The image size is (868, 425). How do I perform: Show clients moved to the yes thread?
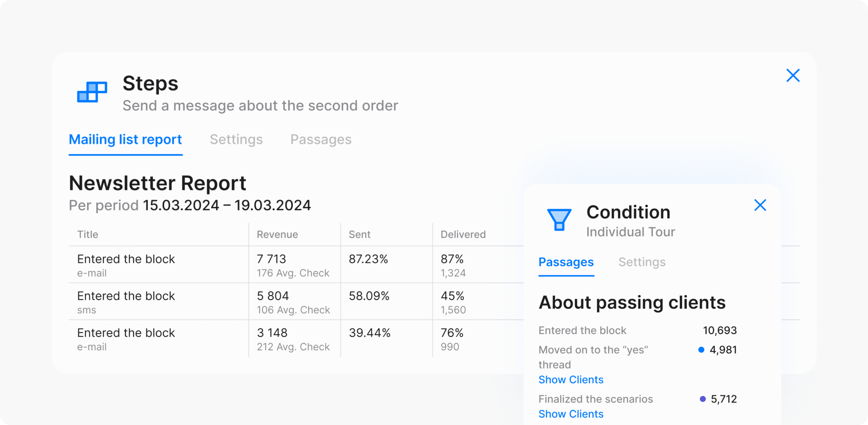(x=571, y=380)
